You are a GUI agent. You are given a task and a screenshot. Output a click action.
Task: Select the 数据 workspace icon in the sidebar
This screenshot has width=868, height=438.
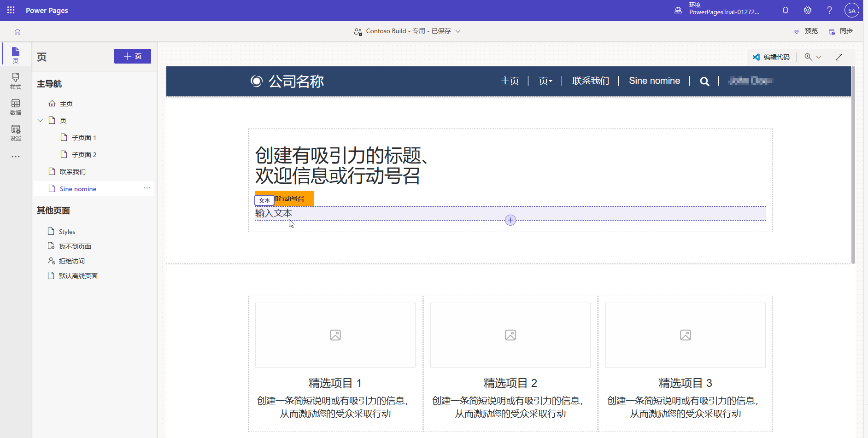pos(15,107)
